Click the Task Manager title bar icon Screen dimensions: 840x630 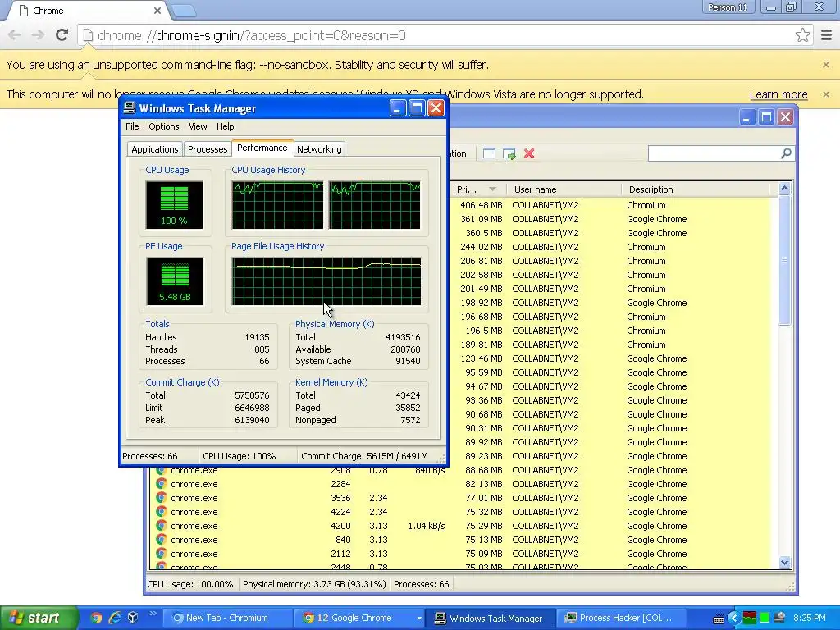click(x=129, y=108)
